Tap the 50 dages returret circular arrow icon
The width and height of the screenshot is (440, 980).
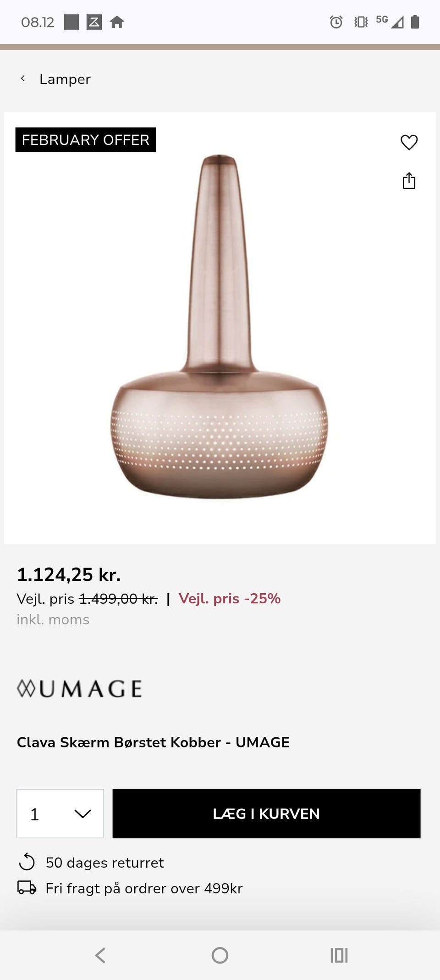tap(27, 862)
